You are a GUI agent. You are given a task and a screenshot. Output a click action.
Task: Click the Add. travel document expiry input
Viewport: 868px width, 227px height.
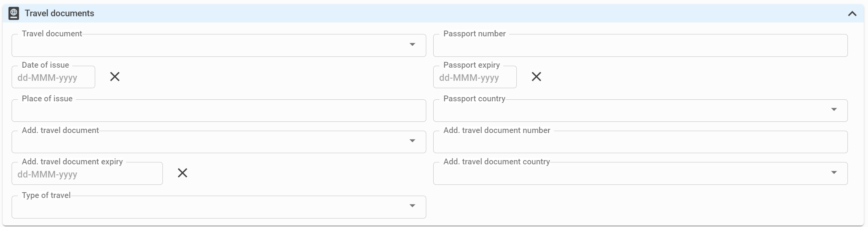[87, 173]
